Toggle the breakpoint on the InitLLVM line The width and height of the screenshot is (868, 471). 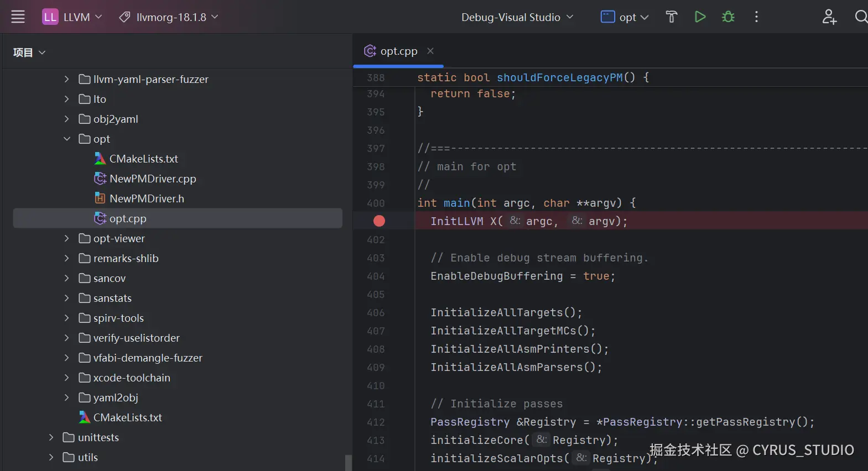[379, 221]
